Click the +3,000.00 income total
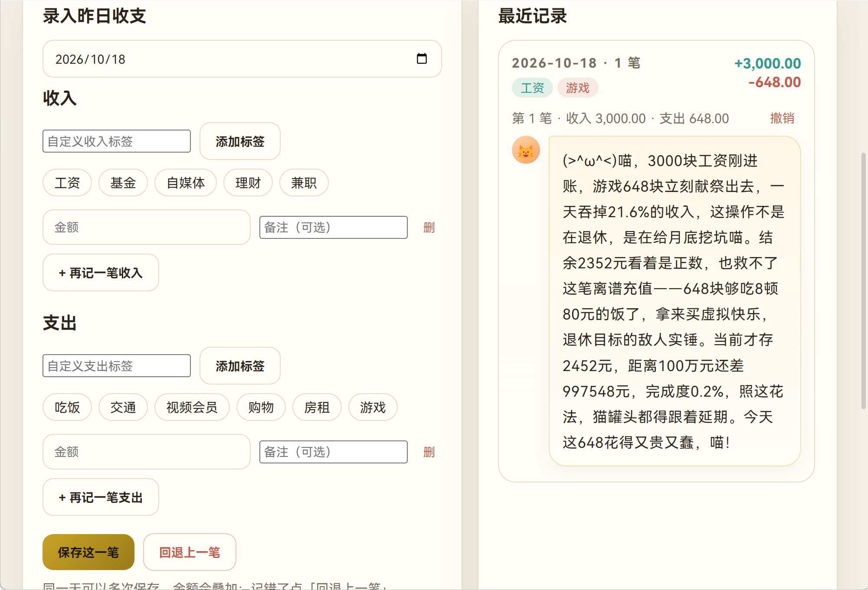This screenshot has height=590, width=868. click(767, 63)
